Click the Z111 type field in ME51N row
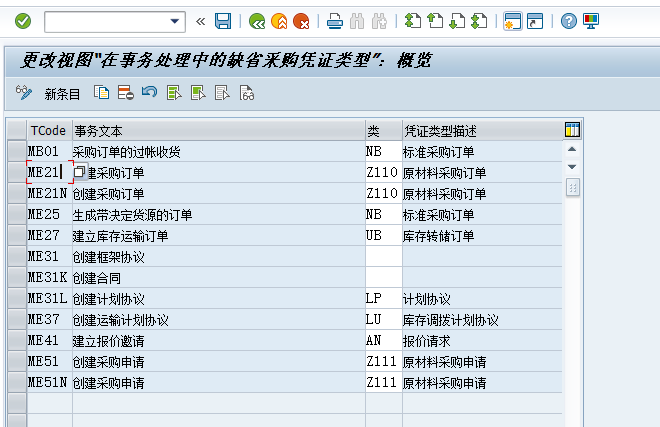 383,383
